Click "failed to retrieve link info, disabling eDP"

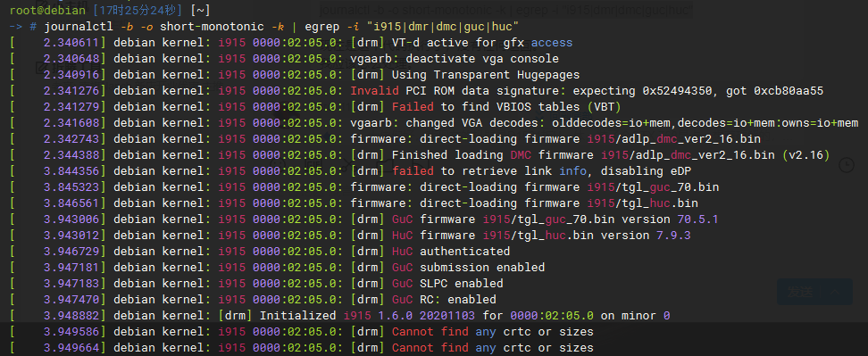541,170
